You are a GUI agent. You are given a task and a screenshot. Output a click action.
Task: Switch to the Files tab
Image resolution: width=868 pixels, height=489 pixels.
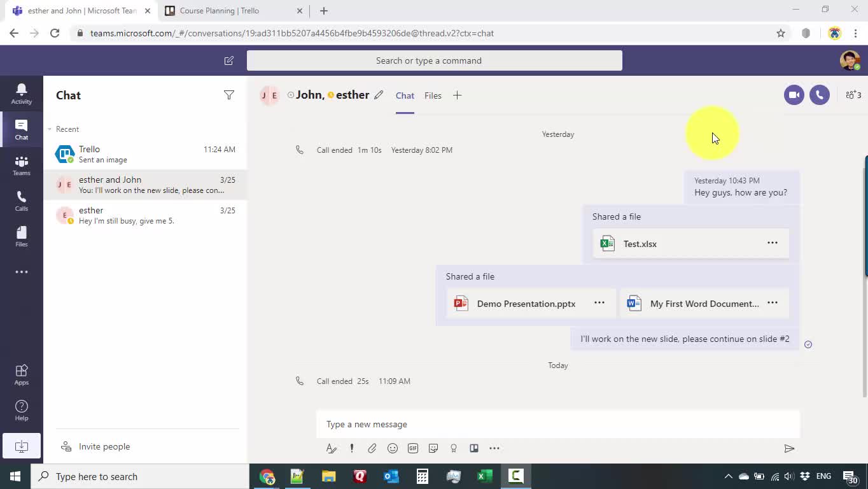(x=433, y=96)
